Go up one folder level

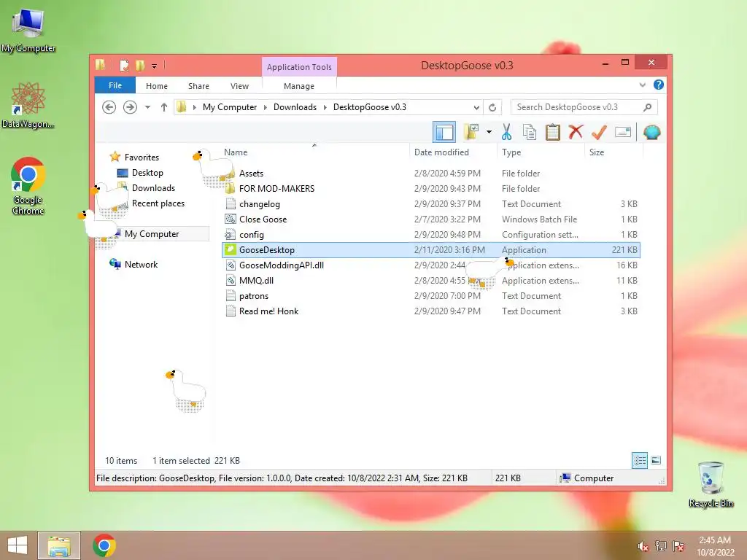164,107
